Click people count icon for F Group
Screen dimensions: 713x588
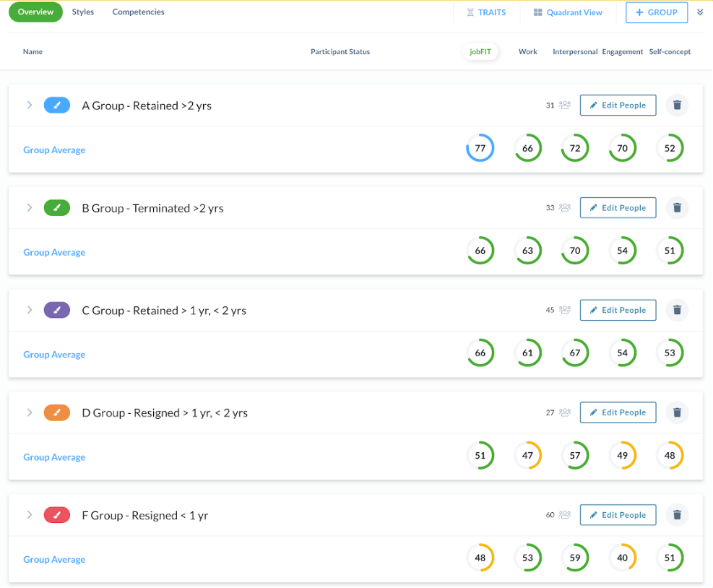(x=565, y=515)
